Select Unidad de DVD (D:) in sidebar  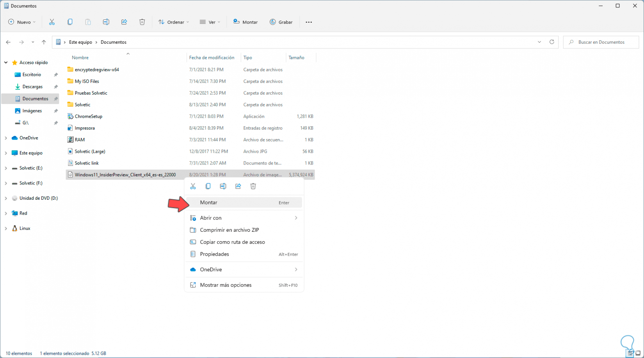[39, 198]
